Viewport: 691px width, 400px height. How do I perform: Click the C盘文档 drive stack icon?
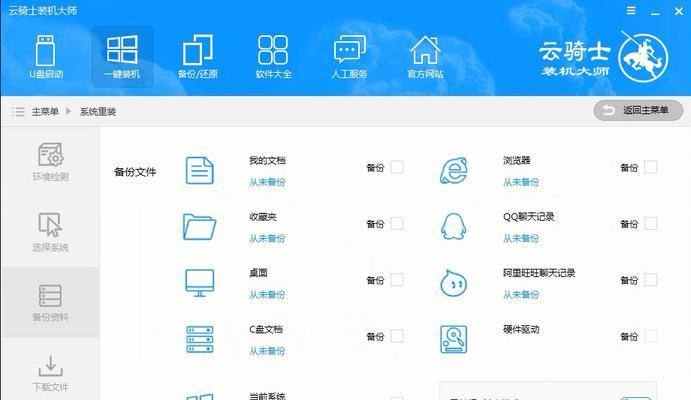point(200,339)
